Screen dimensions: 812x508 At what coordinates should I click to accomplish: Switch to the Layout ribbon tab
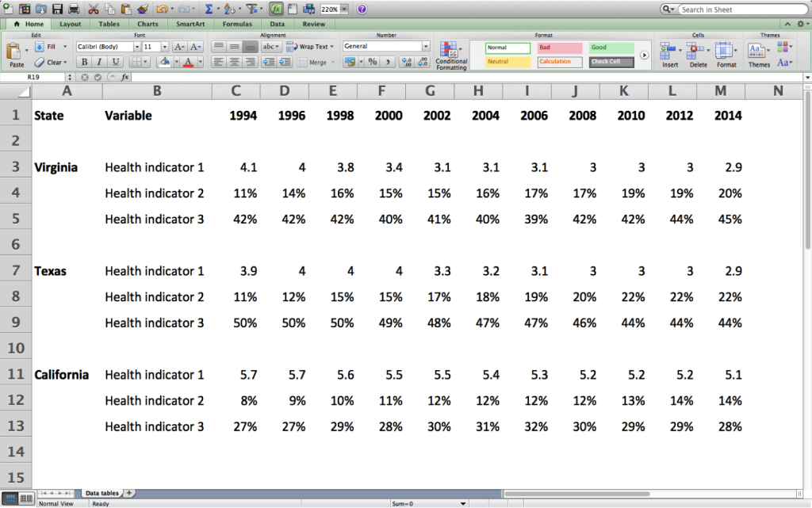tap(70, 24)
